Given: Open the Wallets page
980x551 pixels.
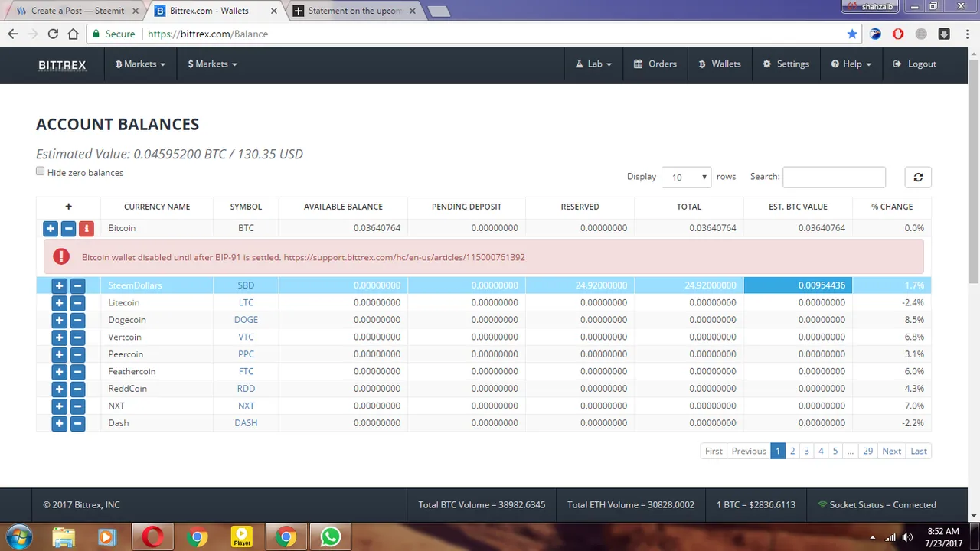Looking at the screenshot, I should tap(720, 64).
